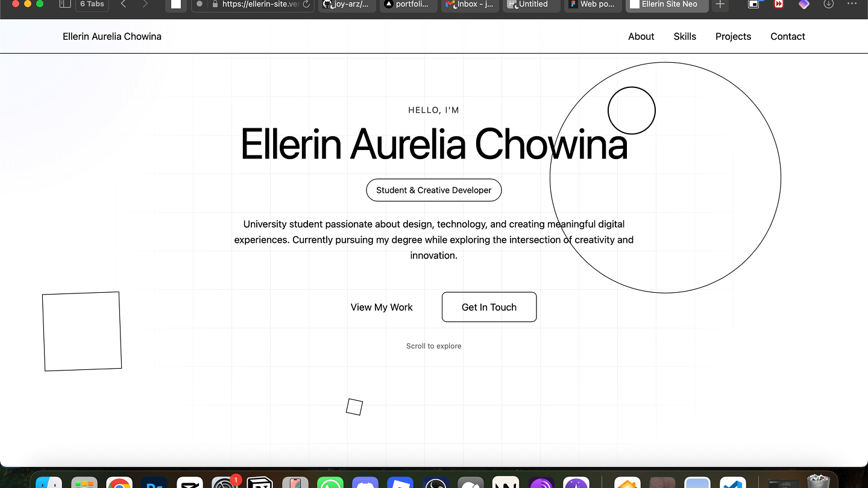
Task: Go to About section in navbar
Action: coord(641,36)
